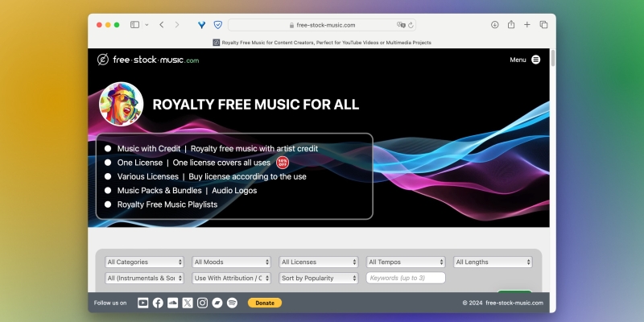Click the Spotify icon in footer
Image resolution: width=644 pixels, height=322 pixels.
[x=233, y=303]
